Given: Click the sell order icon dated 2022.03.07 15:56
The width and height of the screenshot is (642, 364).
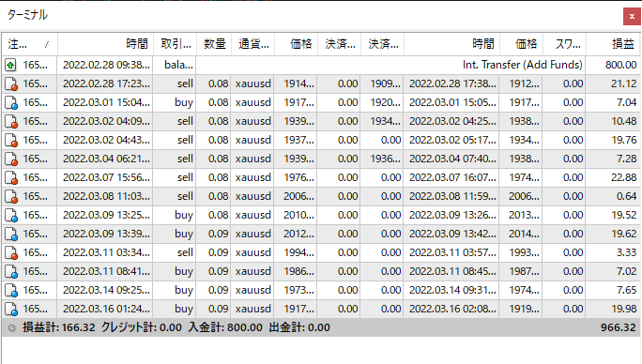Looking at the screenshot, I should pos(11,177).
